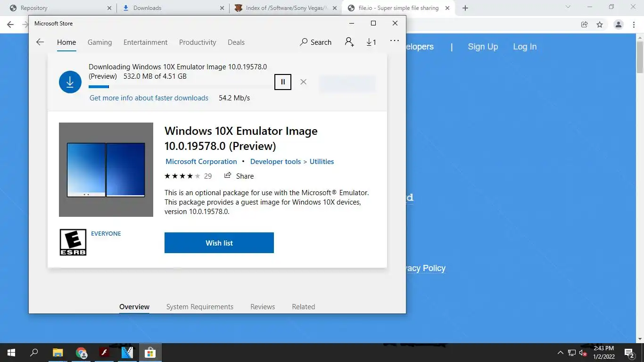Switch to the Productivity tab
Screen dimensions: 644x362
(x=198, y=42)
